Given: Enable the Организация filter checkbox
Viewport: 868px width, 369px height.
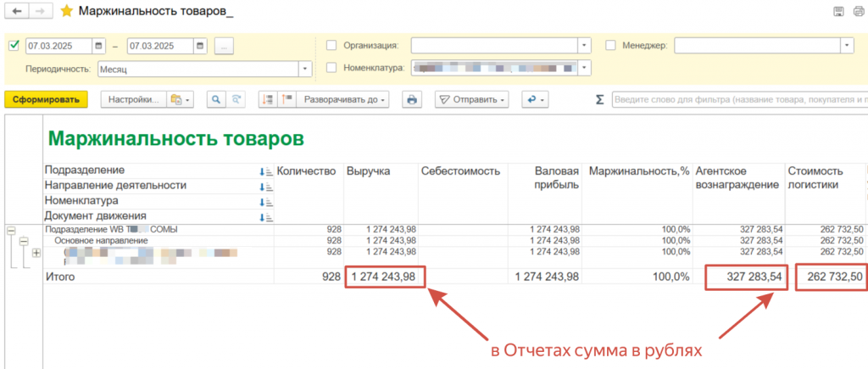Looking at the screenshot, I should [x=331, y=46].
